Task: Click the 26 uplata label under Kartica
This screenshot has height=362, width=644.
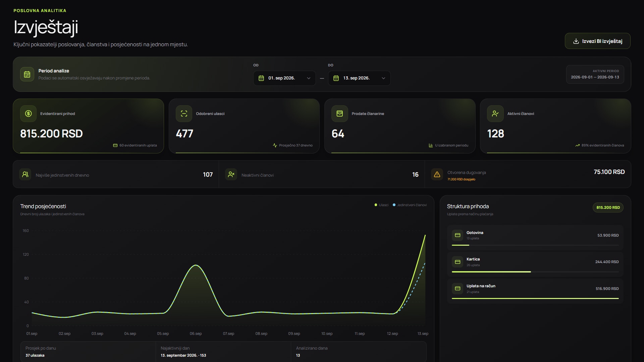Action: pos(473,265)
